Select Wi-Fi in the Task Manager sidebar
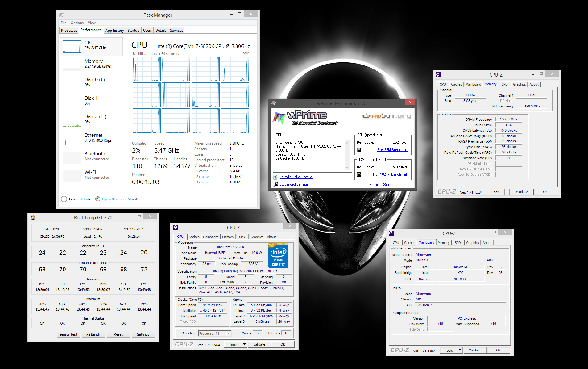 (91, 176)
